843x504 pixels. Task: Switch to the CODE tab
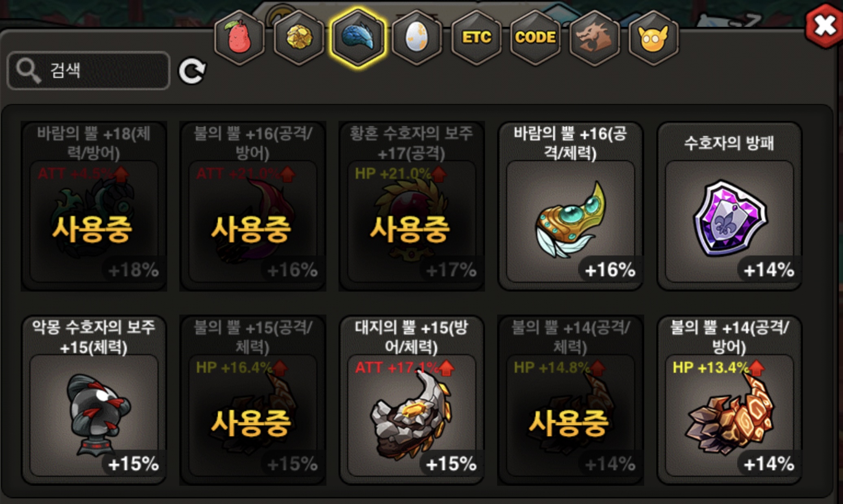click(x=535, y=38)
